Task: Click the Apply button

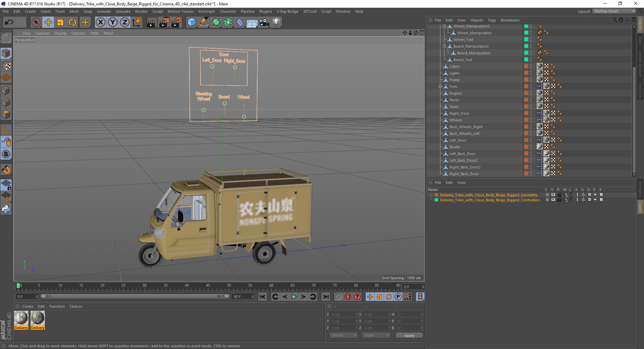Action: click(409, 336)
